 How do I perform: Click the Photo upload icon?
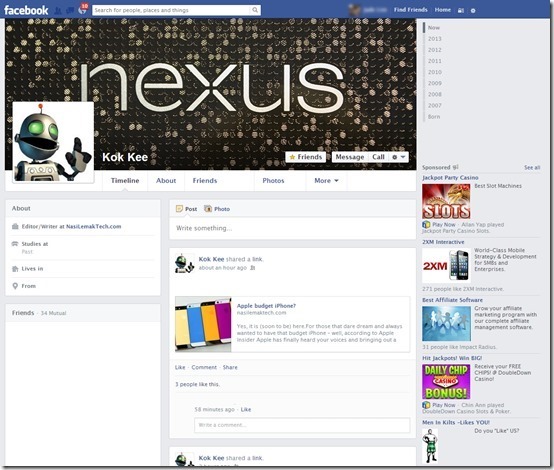[208, 209]
